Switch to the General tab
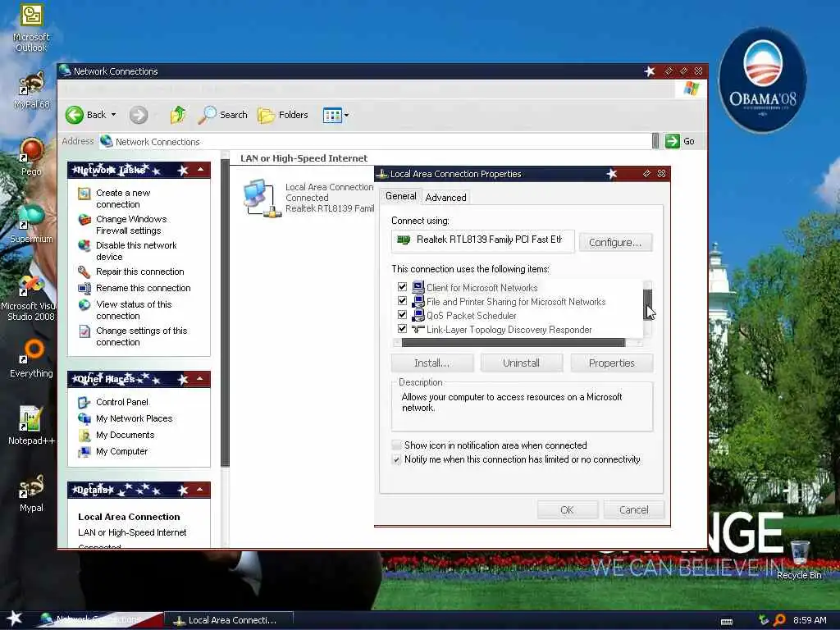This screenshot has width=840, height=630. coord(400,196)
